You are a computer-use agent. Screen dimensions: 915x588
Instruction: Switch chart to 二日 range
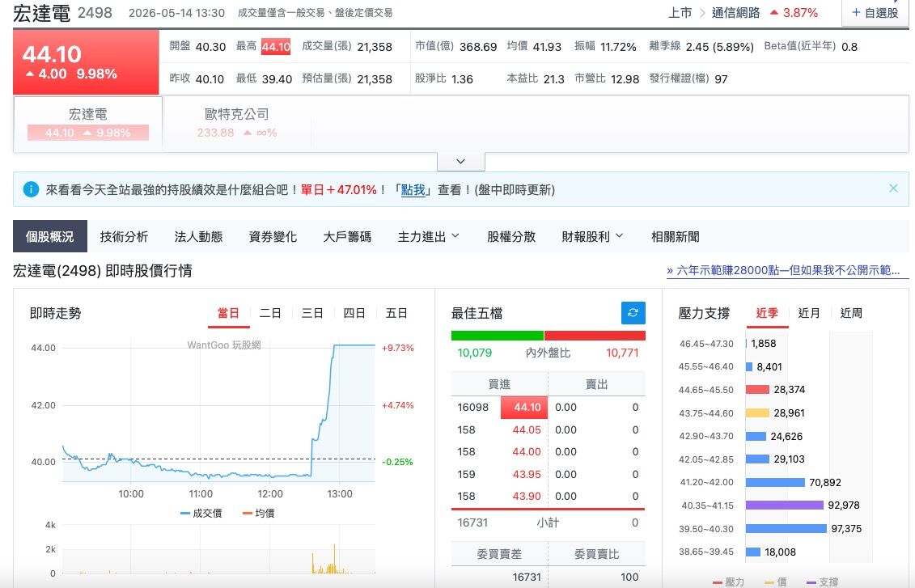pyautogui.click(x=270, y=314)
